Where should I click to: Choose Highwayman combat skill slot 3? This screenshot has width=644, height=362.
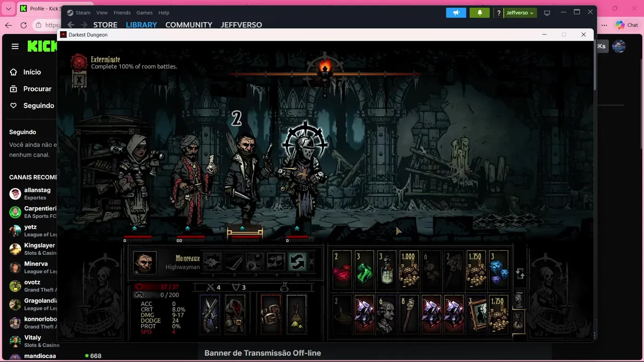tap(255, 262)
